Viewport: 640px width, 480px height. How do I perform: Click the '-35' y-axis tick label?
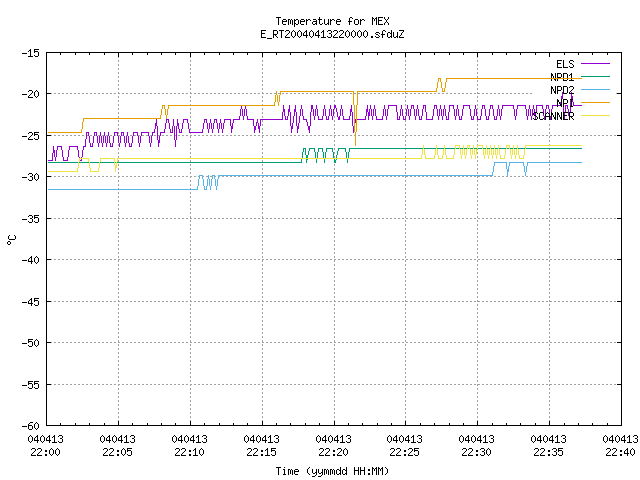pyautogui.click(x=31, y=219)
